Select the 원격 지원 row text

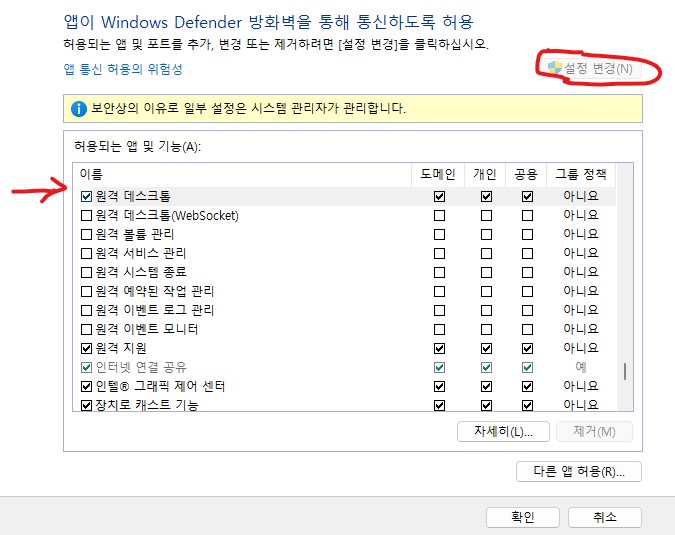pyautogui.click(x=121, y=348)
